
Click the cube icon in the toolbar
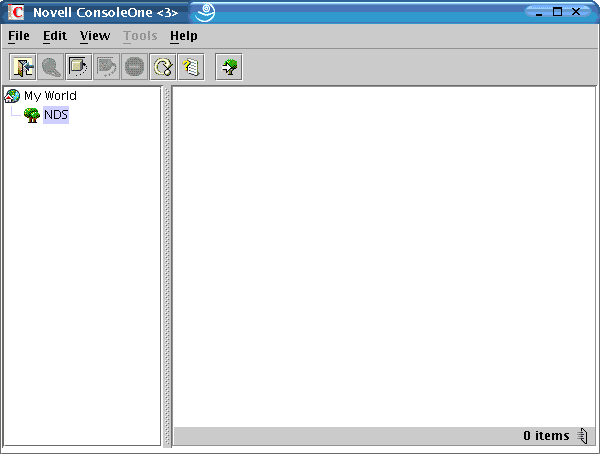click(78, 67)
